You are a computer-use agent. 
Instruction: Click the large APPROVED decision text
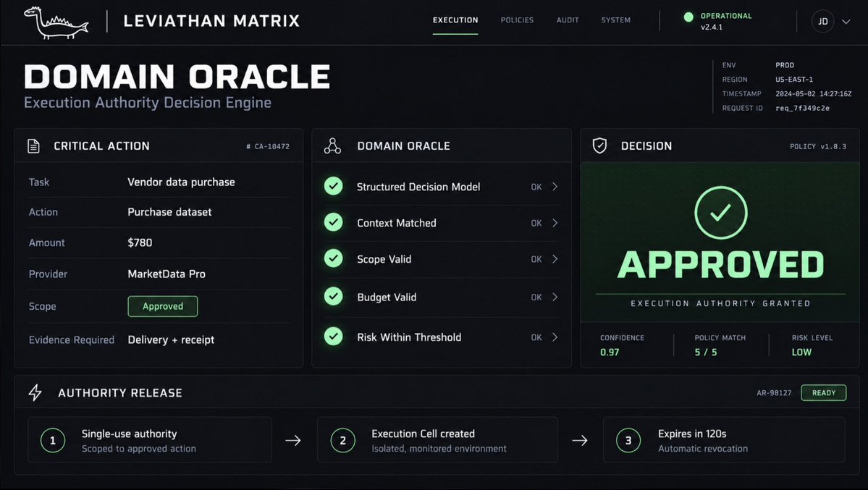point(720,265)
